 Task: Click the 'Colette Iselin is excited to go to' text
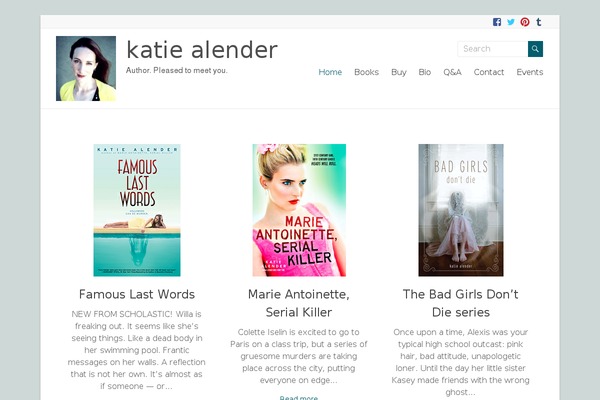[x=298, y=332]
